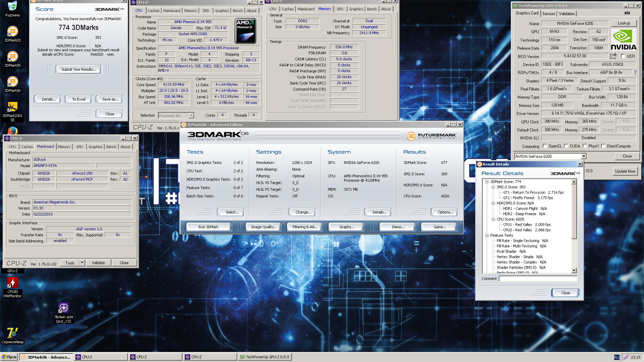Click the Validate button in CPU-Z
The image size is (644, 362).
98,263
